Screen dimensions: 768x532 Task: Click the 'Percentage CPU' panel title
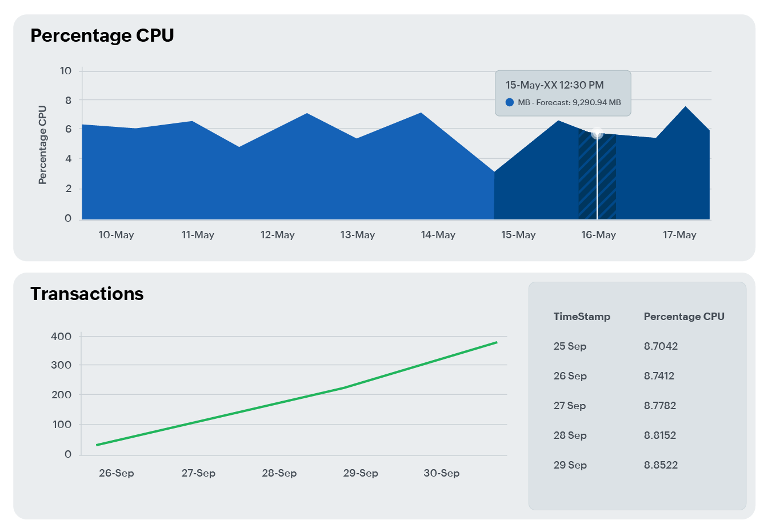point(102,35)
